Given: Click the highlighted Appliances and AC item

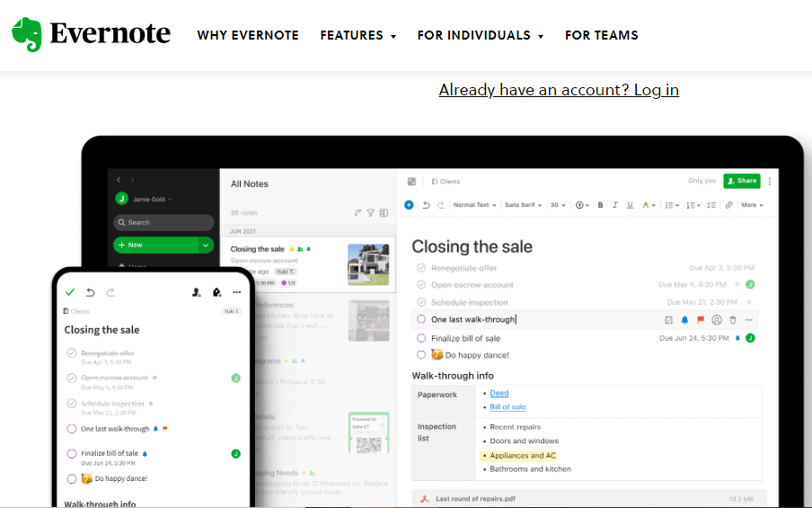Looking at the screenshot, I should tap(523, 456).
